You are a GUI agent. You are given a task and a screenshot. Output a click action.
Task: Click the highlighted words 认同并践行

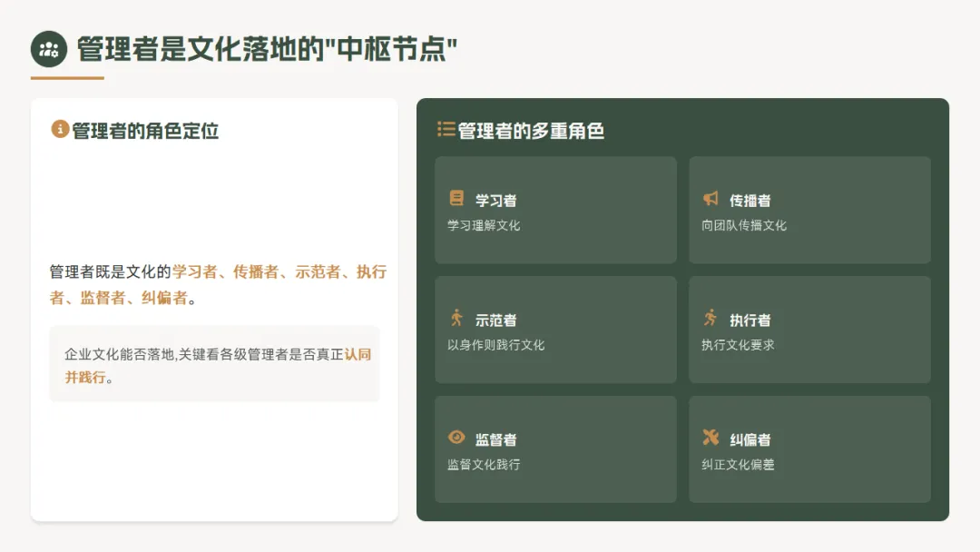(x=218, y=366)
